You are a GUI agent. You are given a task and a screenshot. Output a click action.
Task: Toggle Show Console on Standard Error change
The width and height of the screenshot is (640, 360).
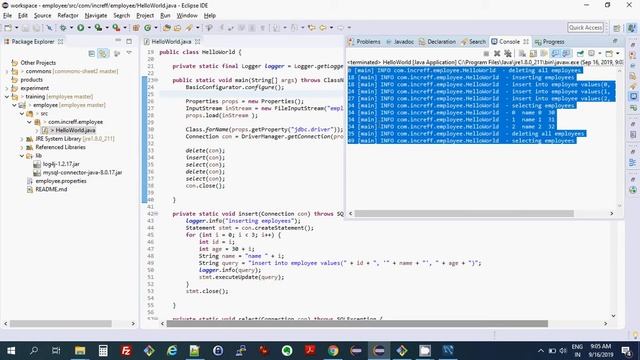[566, 53]
